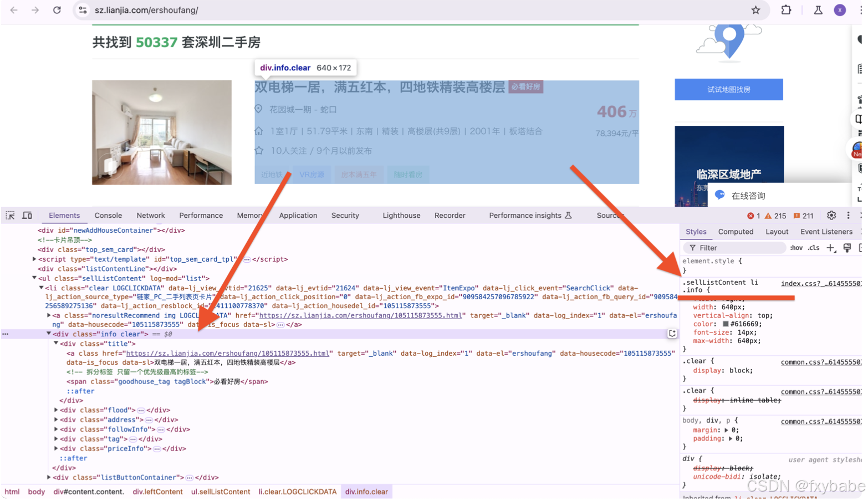Show the red error count in DevTools
The height and width of the screenshot is (501, 868).
click(753, 216)
